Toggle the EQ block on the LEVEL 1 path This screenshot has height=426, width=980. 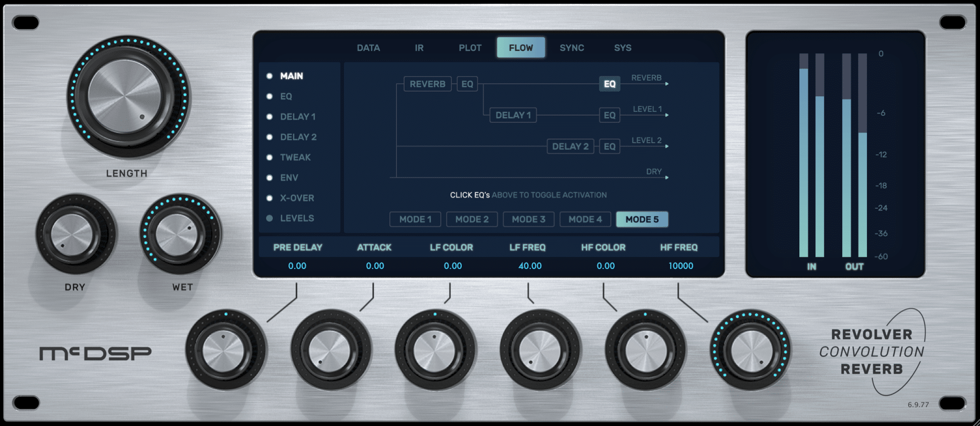pyautogui.click(x=609, y=115)
